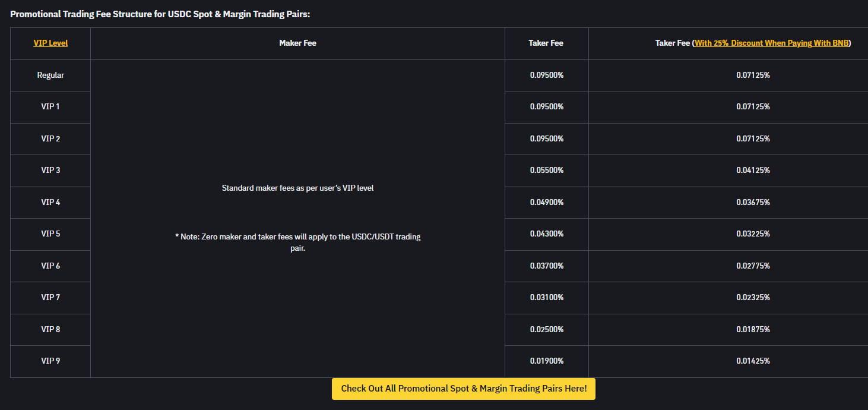Select the VIP 5 row label
The height and width of the screenshot is (410, 868).
[50, 234]
